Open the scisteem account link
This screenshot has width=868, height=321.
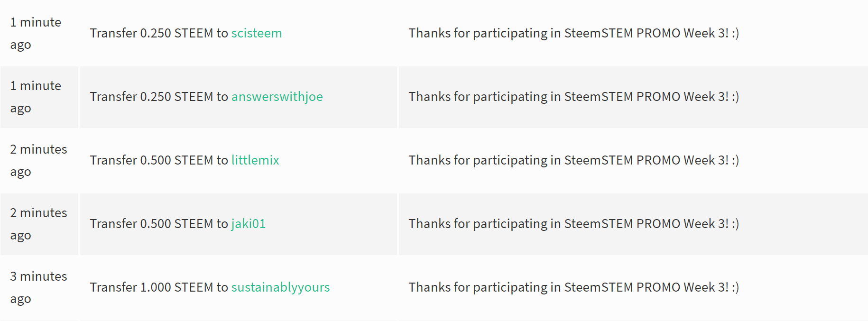256,33
